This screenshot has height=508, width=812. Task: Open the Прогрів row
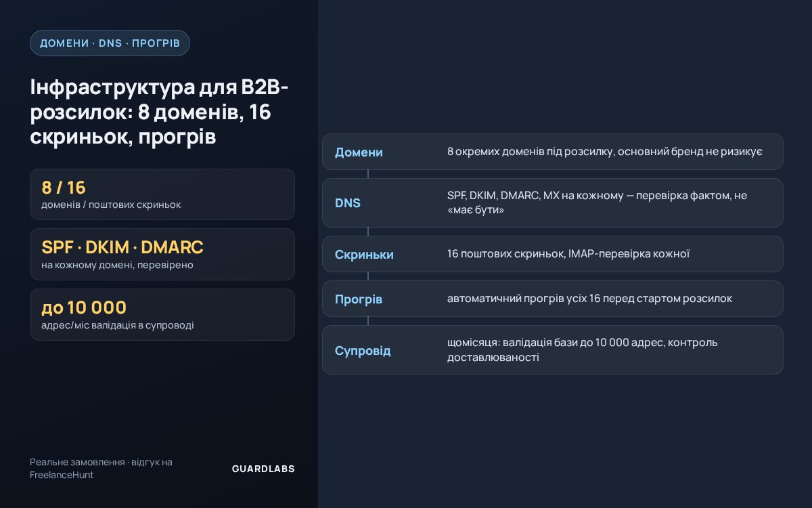pyautogui.click(x=553, y=299)
